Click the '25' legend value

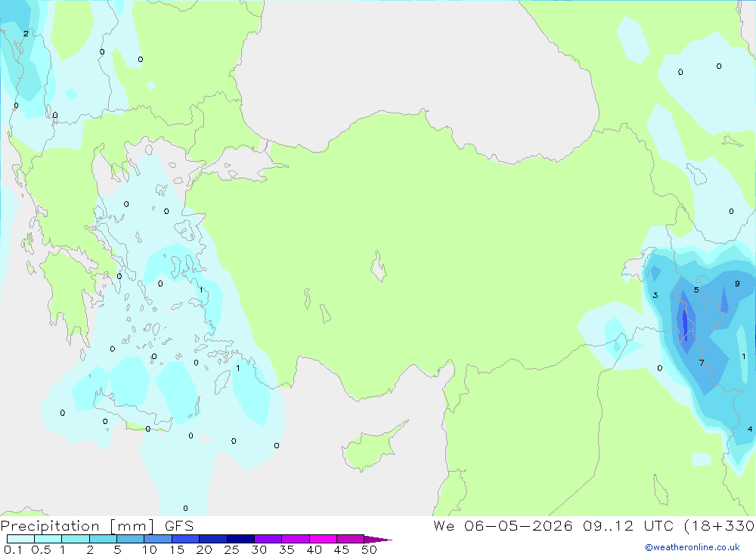click(231, 549)
